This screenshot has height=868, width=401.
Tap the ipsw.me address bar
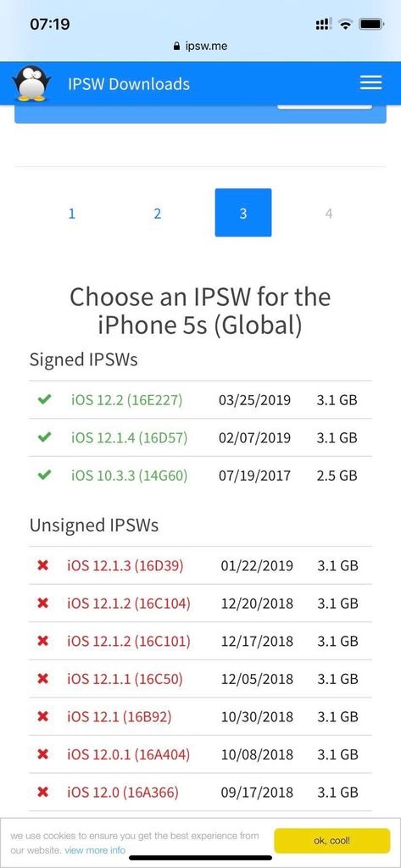(x=200, y=47)
